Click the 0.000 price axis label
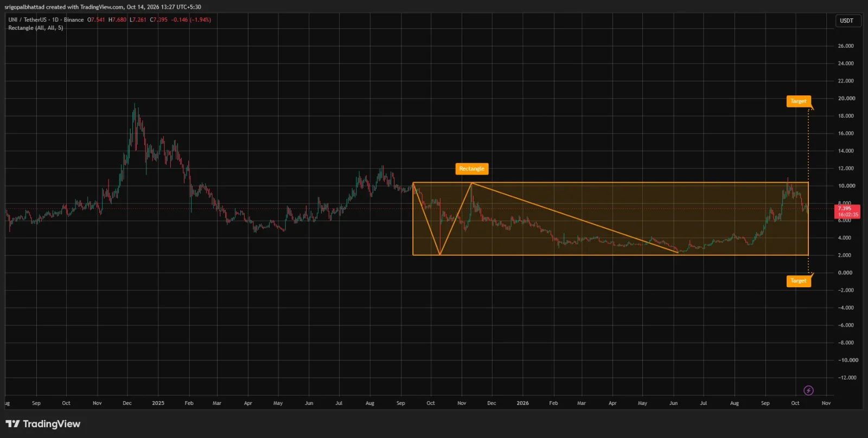 845,273
